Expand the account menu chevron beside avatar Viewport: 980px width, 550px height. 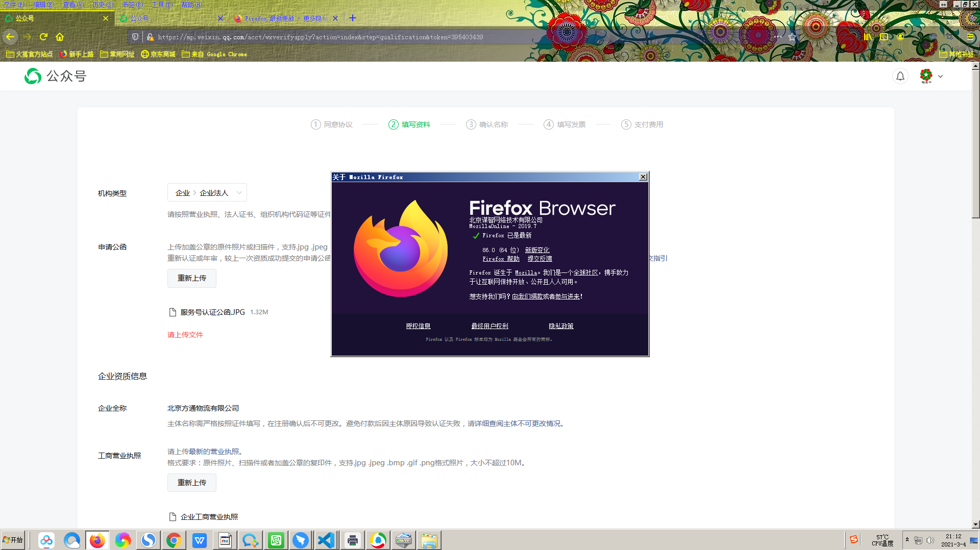click(x=940, y=77)
